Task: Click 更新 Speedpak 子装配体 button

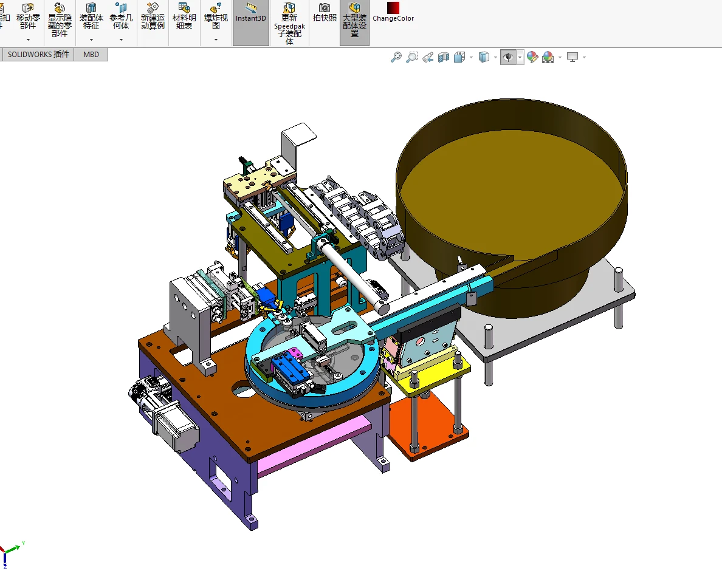Action: point(290,24)
